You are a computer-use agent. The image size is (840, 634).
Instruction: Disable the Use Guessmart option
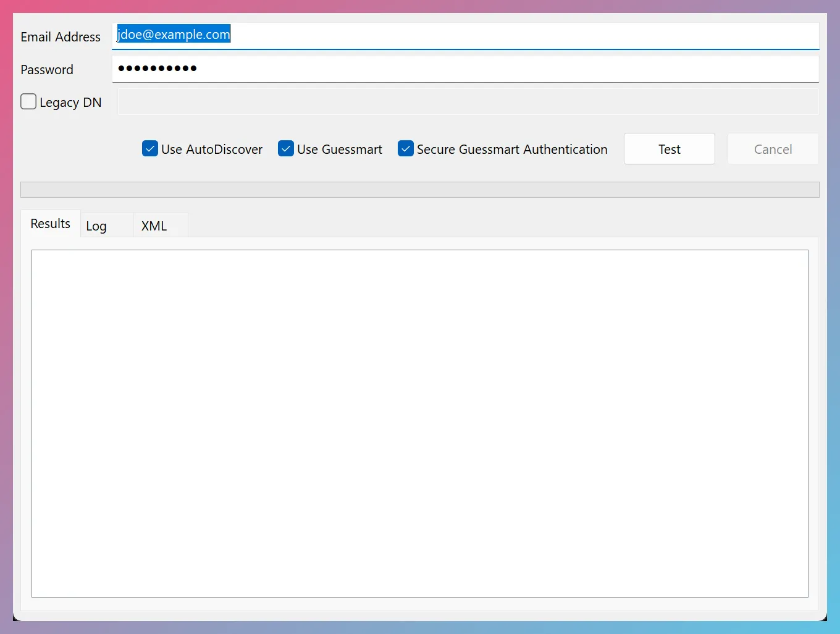(x=285, y=148)
